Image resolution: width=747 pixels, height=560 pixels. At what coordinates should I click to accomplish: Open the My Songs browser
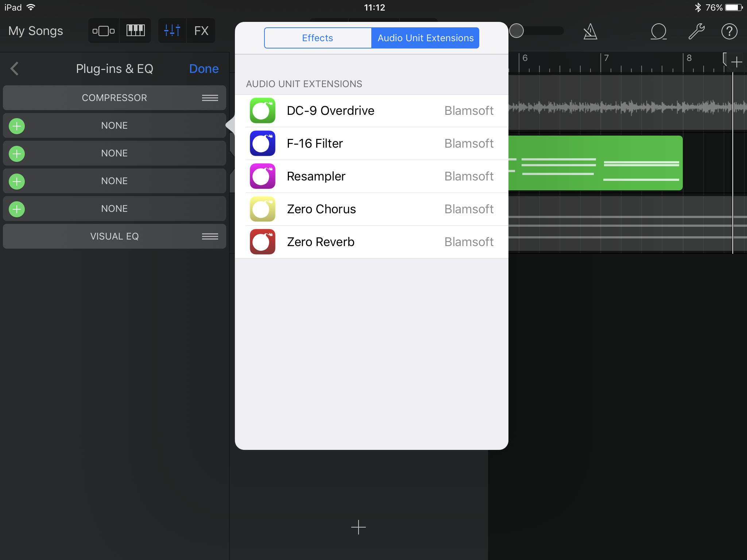point(36,31)
